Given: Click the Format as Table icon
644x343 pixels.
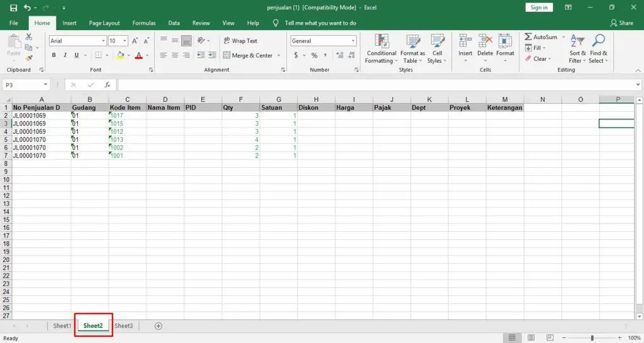Looking at the screenshot, I should (413, 48).
